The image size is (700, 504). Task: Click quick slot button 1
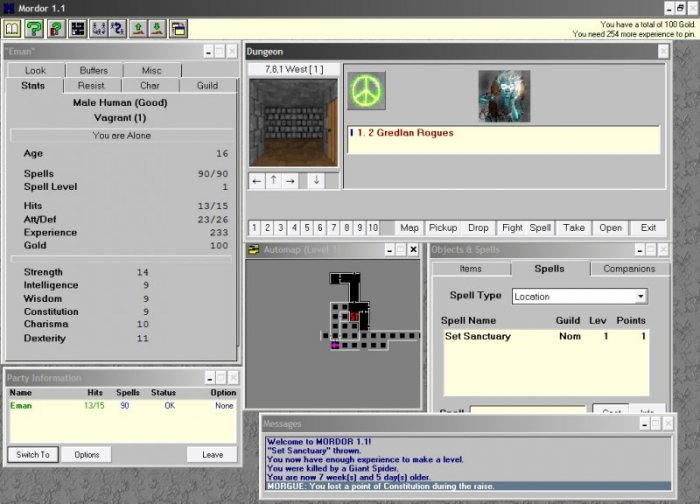click(x=254, y=228)
